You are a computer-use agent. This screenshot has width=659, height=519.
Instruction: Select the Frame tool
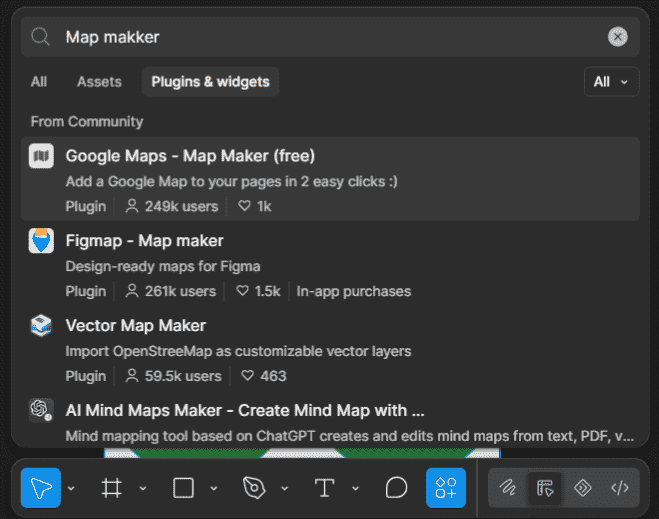[x=111, y=488]
